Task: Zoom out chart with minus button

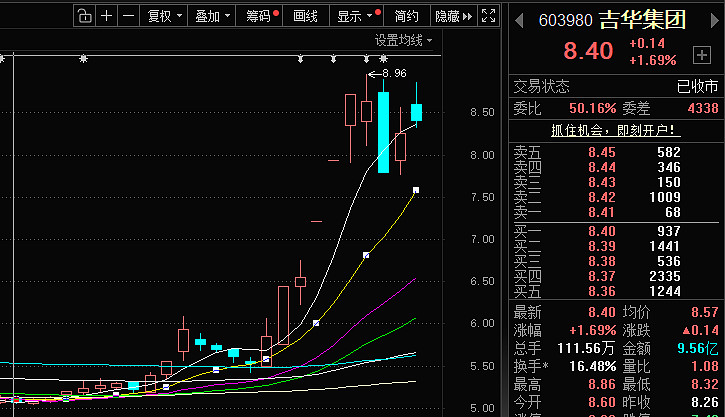Action: click(x=129, y=16)
